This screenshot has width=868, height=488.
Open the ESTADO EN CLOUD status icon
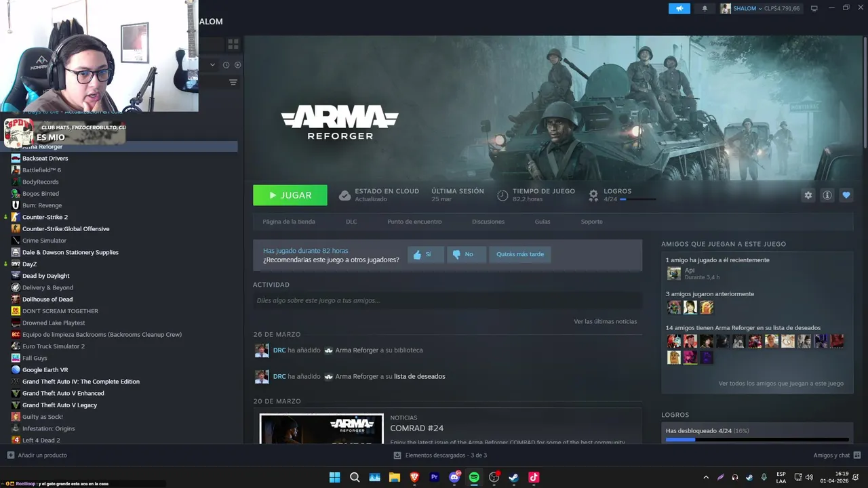coord(344,195)
